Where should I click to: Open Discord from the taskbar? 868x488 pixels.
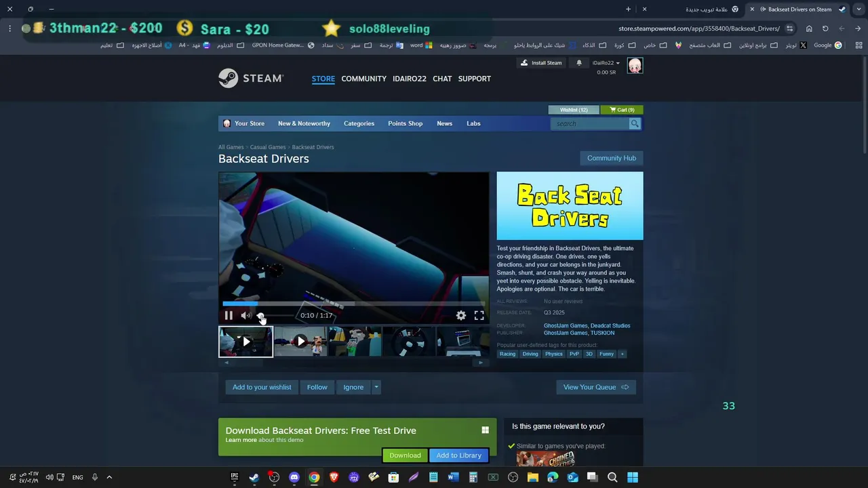(294, 477)
